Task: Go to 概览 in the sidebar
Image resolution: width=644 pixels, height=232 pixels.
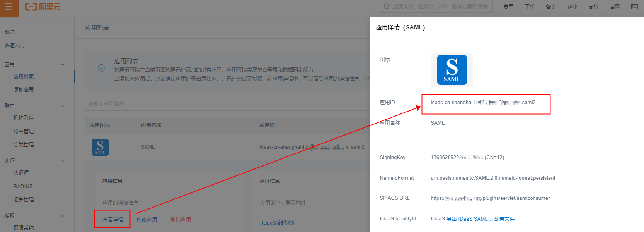Action: coord(10,32)
